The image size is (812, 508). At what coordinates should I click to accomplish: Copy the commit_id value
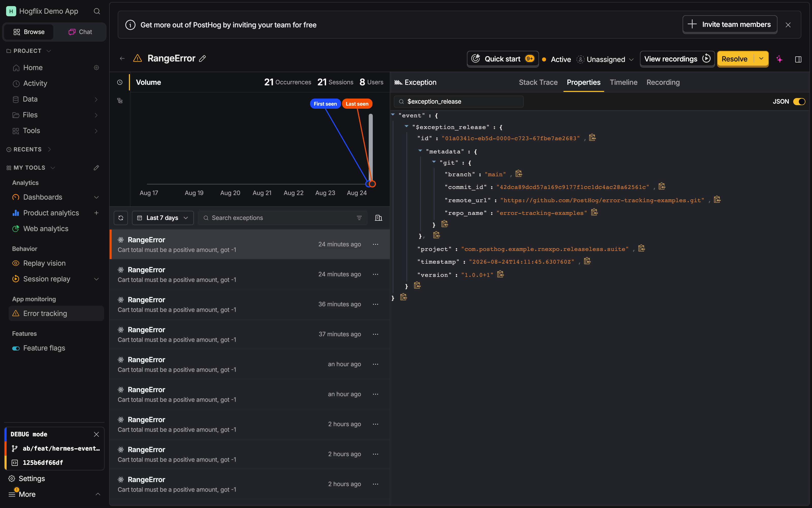point(662,186)
